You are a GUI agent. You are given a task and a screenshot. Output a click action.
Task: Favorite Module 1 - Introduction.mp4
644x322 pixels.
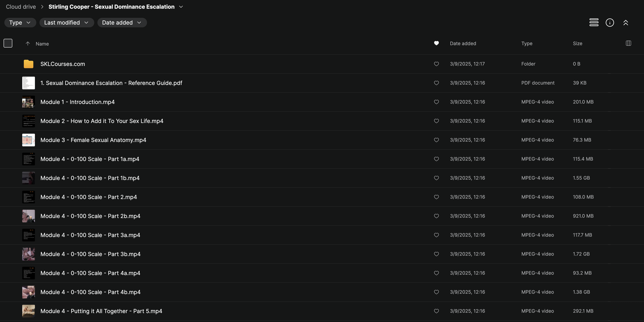pyautogui.click(x=436, y=102)
